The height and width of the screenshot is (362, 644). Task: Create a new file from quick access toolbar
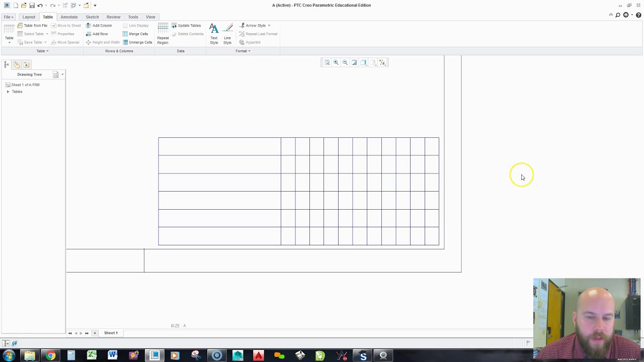16,5
